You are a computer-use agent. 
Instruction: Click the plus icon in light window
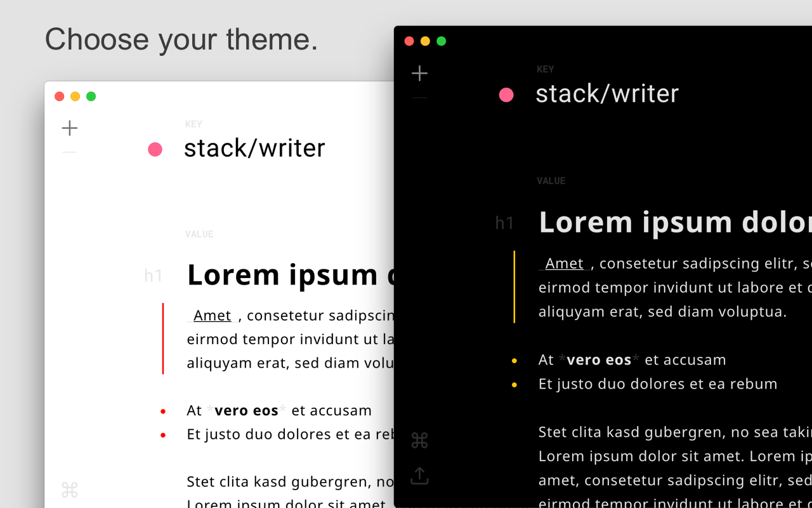coord(70,128)
